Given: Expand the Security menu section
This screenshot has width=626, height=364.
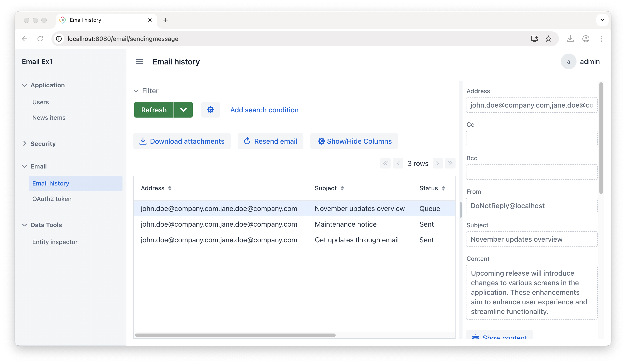Looking at the screenshot, I should (43, 144).
